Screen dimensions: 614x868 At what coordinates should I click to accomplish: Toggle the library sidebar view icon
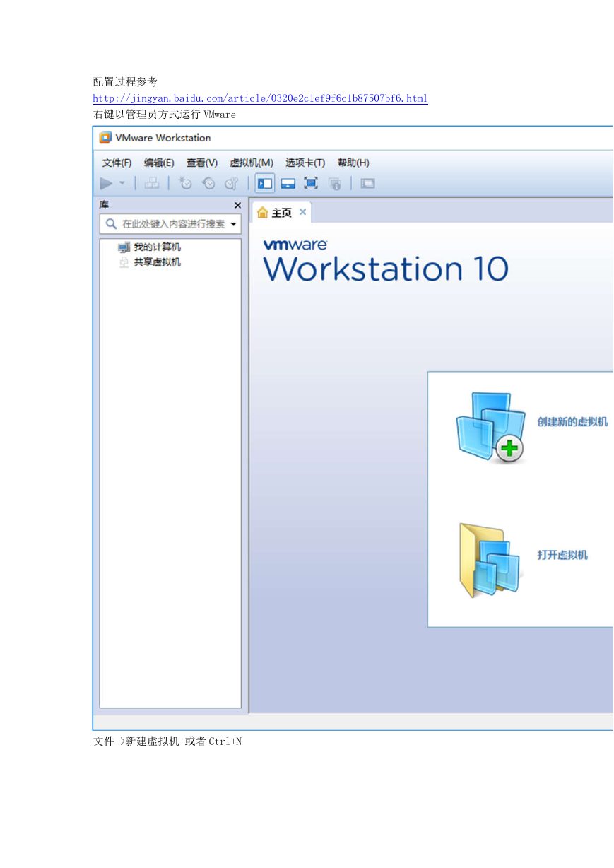point(265,184)
